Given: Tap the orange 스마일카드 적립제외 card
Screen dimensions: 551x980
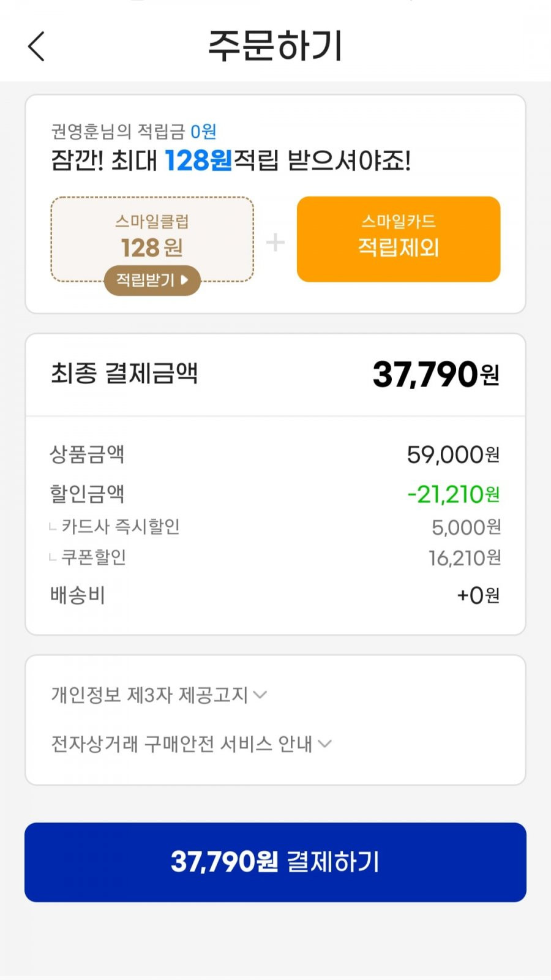Looking at the screenshot, I should point(399,239).
